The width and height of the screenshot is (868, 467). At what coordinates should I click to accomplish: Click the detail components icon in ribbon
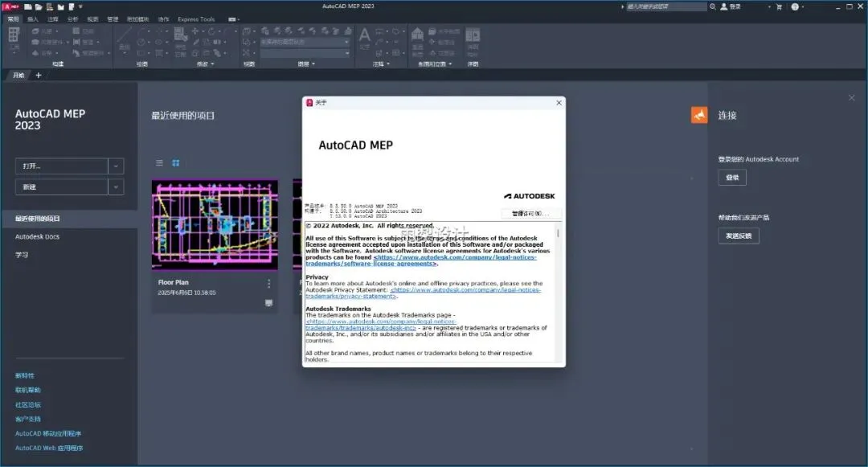pos(473,35)
